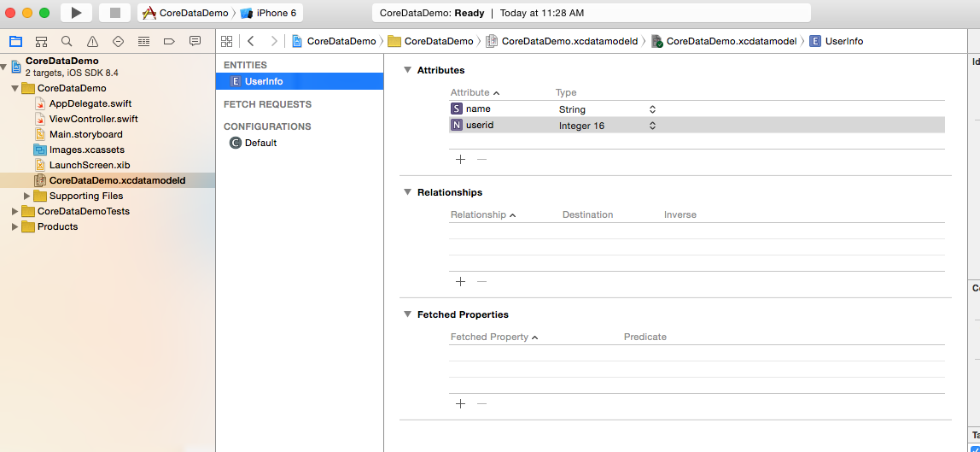Open ViewController.swift file

tap(94, 119)
